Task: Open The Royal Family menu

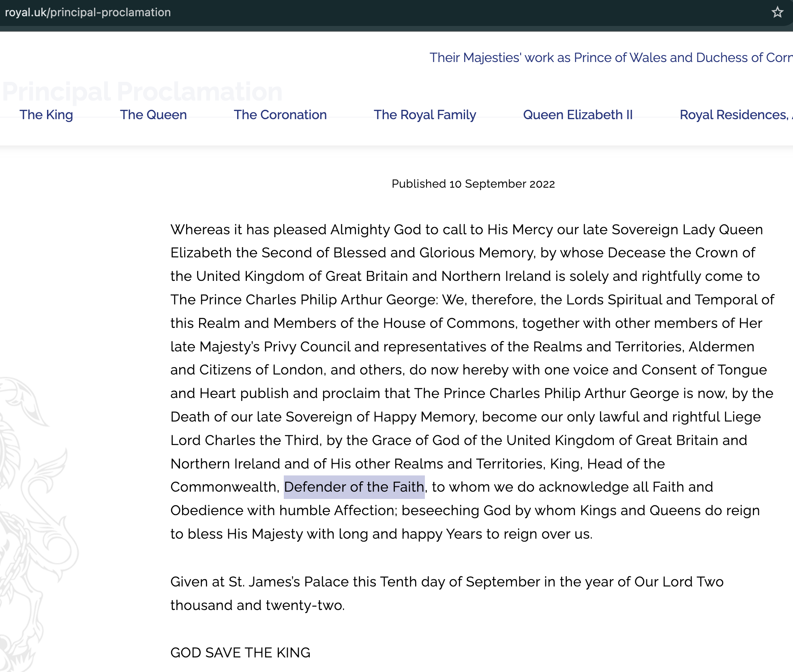Action: (x=424, y=115)
